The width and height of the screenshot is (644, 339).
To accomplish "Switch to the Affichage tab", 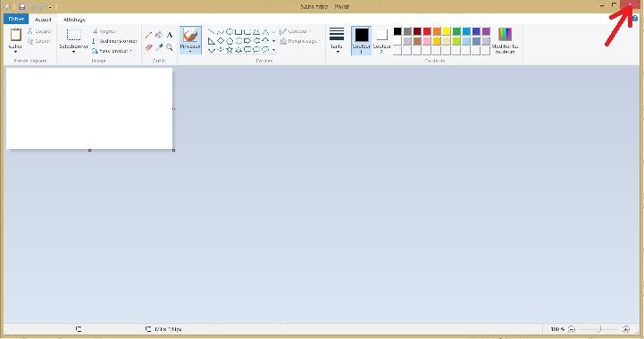I will (74, 20).
